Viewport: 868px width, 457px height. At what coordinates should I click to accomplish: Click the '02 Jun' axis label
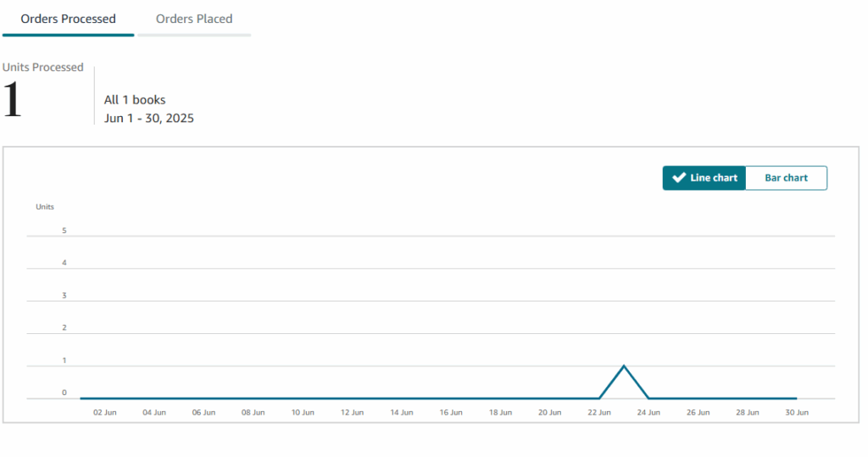104,412
